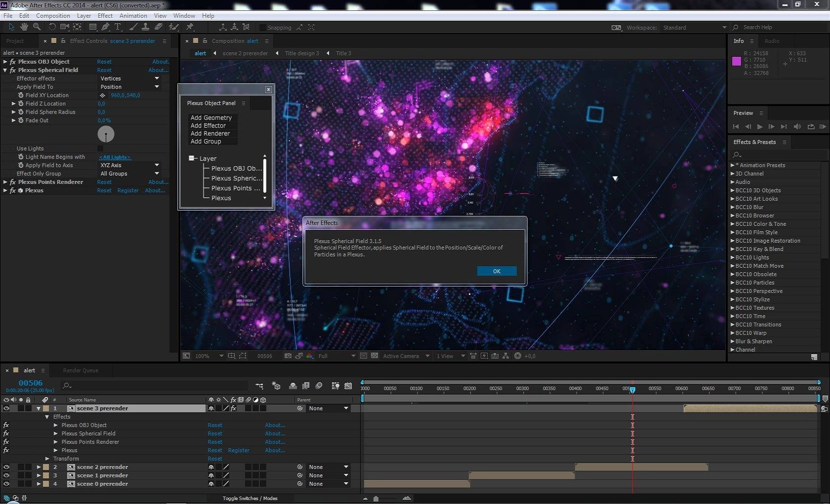Image resolution: width=830 pixels, height=504 pixels.
Task: Select the Pan Behind anchor point tool
Action: pos(78,27)
